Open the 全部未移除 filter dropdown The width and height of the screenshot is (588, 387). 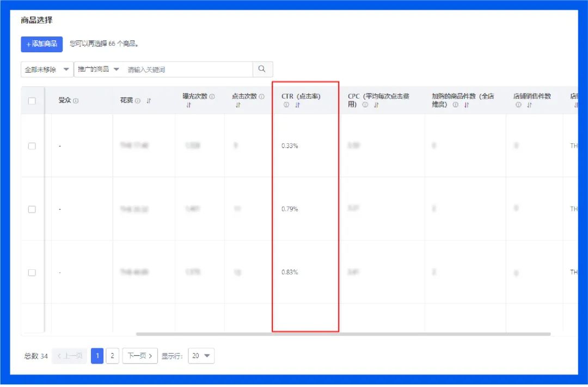point(46,69)
